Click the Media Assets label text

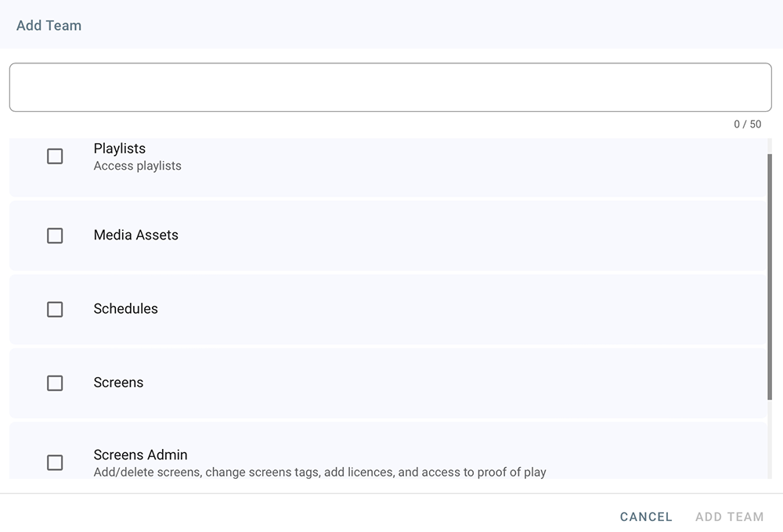click(x=135, y=235)
